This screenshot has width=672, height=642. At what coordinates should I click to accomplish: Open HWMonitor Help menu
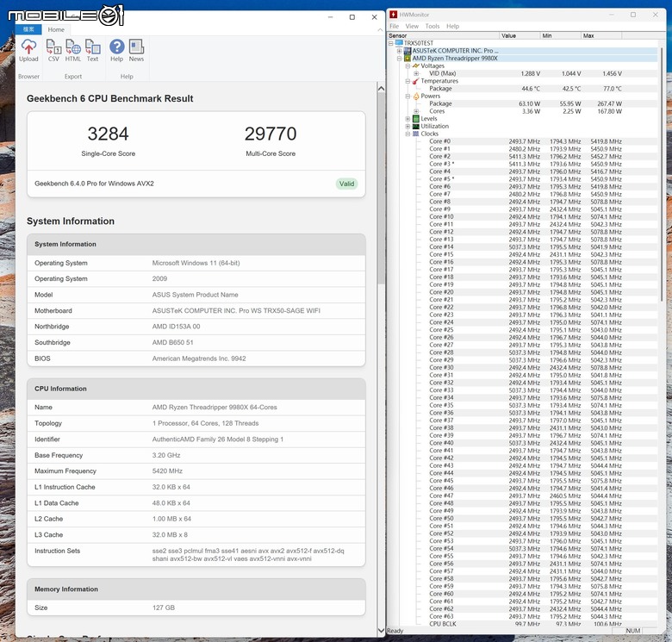click(452, 26)
